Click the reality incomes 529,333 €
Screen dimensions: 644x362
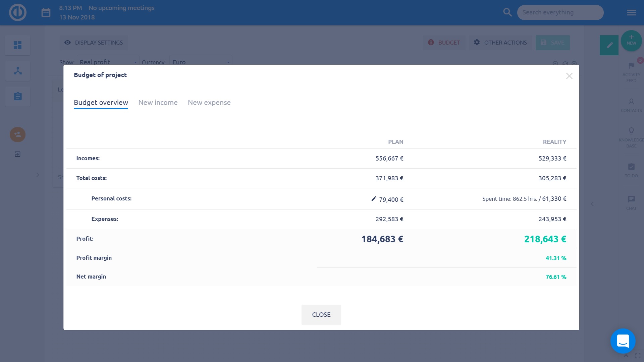(x=552, y=159)
